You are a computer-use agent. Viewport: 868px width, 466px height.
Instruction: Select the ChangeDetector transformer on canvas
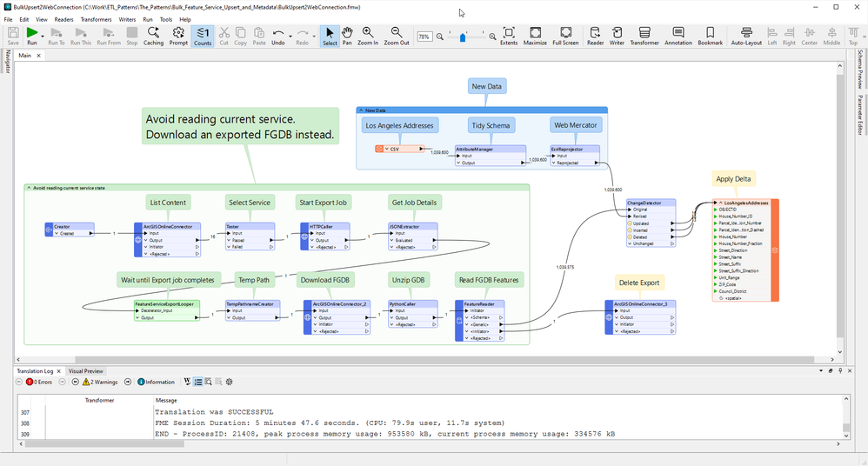point(644,203)
